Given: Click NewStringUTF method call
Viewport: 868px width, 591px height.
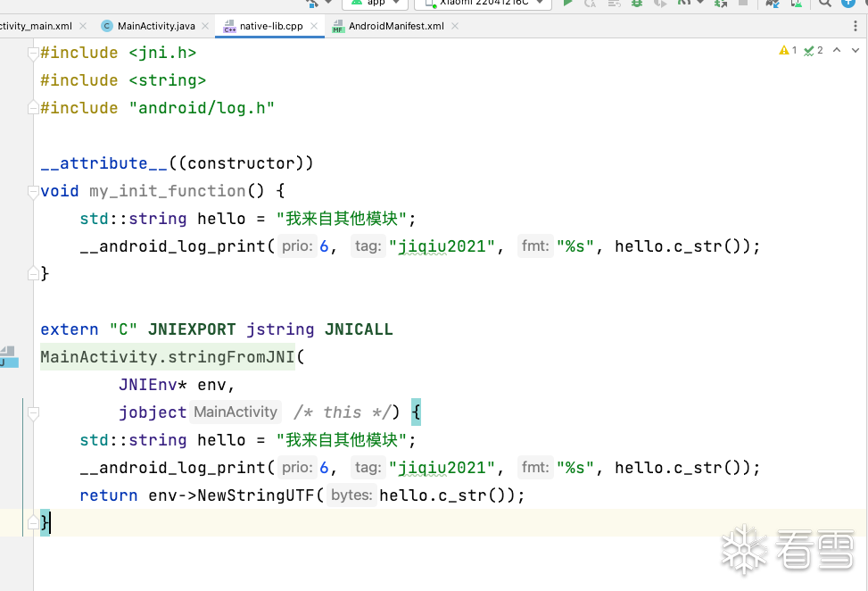Looking at the screenshot, I should pyautogui.click(x=256, y=495).
